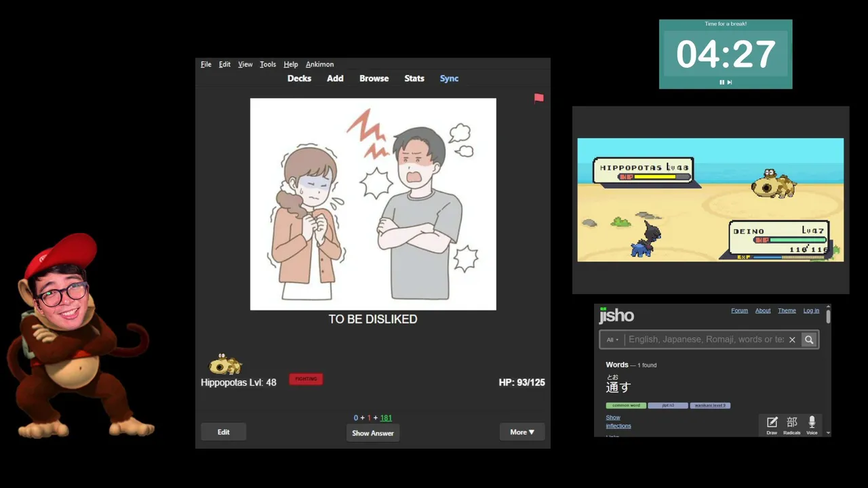Open the Edit menu in menu bar
The width and height of the screenshot is (868, 488).
pyautogui.click(x=224, y=64)
